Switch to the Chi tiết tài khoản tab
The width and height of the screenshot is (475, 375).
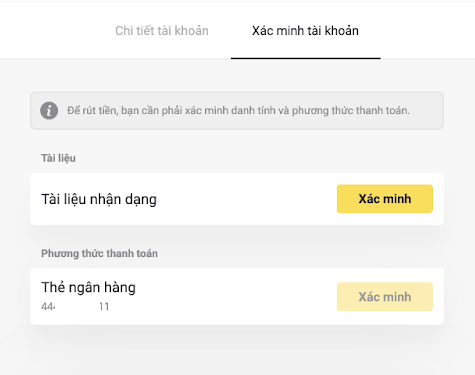(x=162, y=31)
